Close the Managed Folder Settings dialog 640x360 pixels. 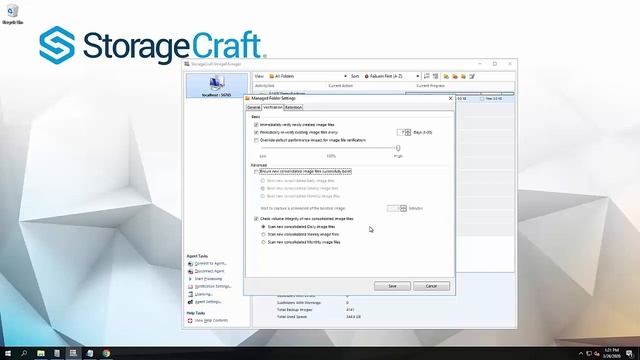[451, 98]
